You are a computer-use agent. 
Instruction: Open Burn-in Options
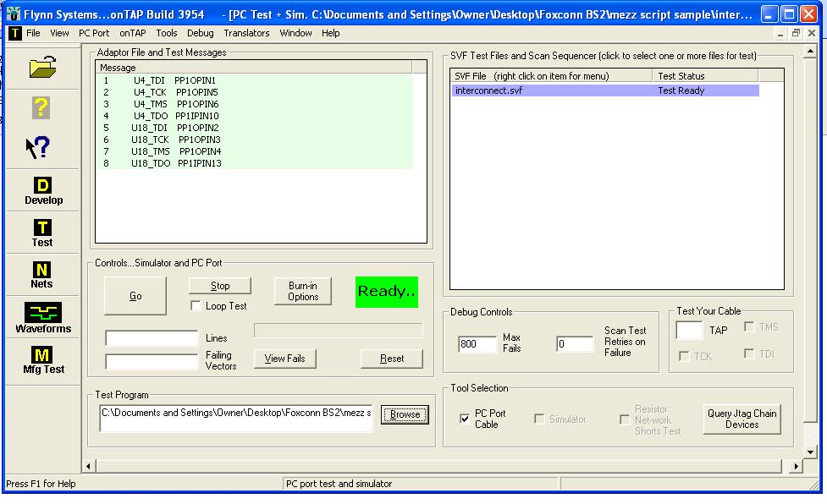(x=303, y=291)
